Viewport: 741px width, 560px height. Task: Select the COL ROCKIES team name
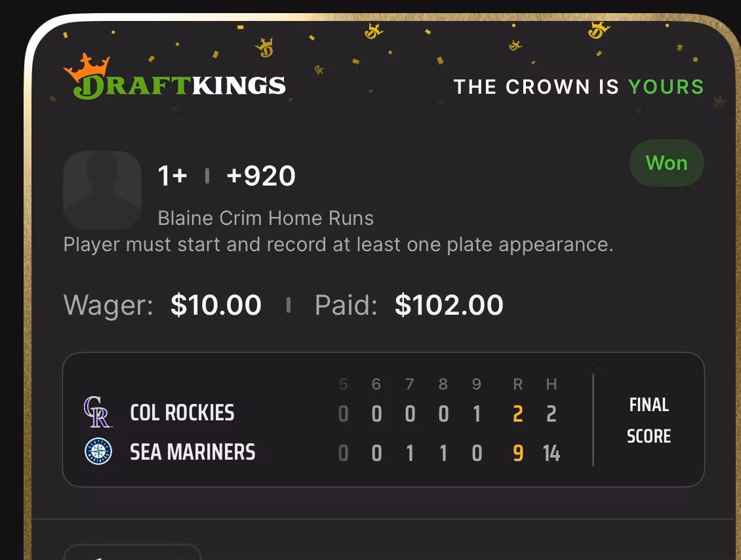182,413
